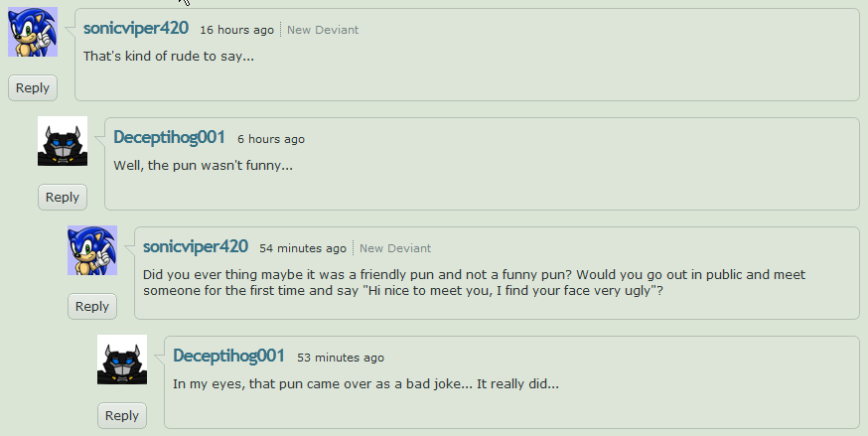
Task: Click the New Deviant label on the first comment
Action: [x=323, y=30]
